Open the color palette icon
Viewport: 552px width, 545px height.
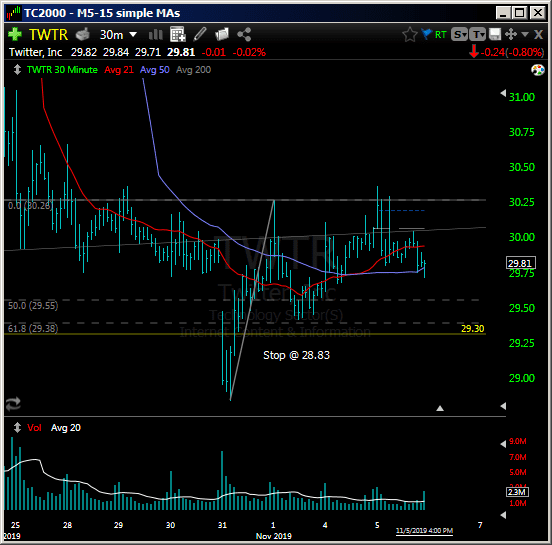point(538,70)
